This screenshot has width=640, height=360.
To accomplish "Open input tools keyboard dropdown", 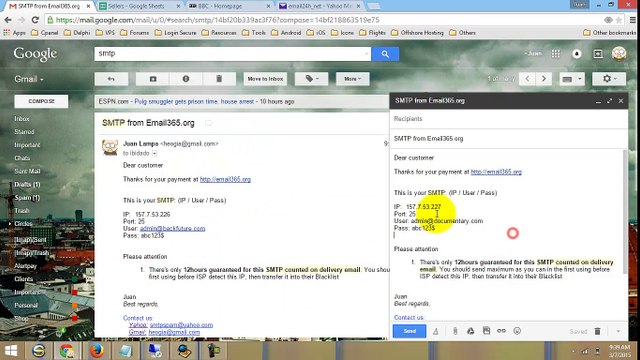I will (571, 79).
